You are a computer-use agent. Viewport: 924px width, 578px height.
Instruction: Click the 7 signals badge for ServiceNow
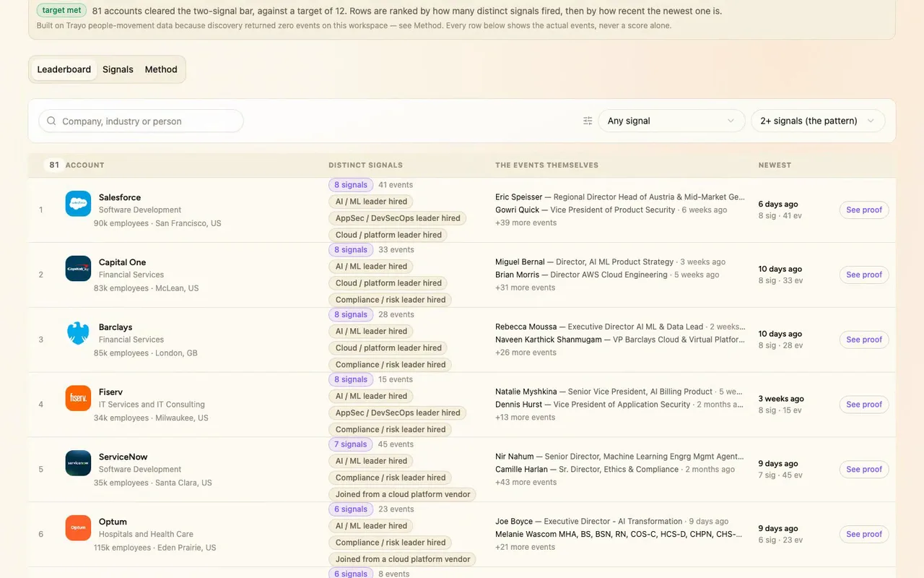pyautogui.click(x=351, y=444)
